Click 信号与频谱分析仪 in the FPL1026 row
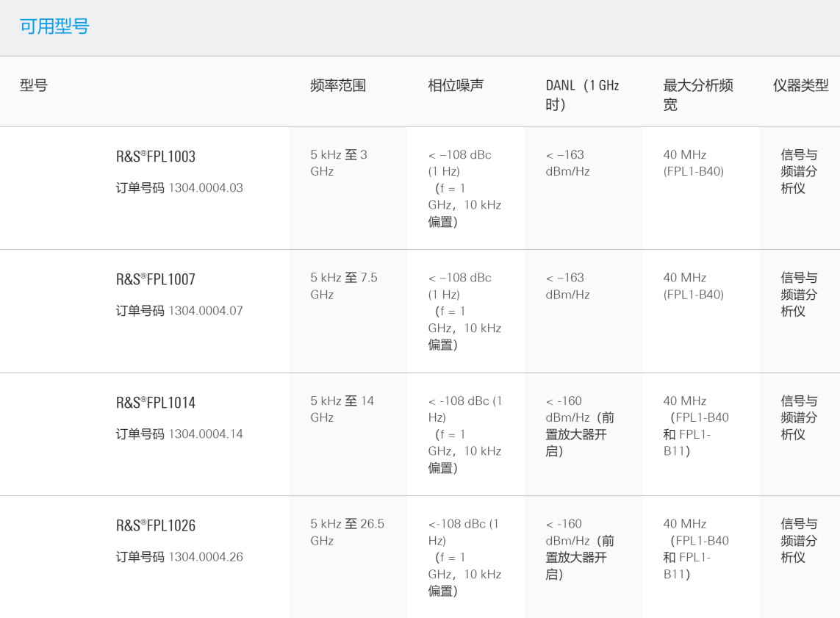840x618 pixels. pyautogui.click(x=799, y=540)
